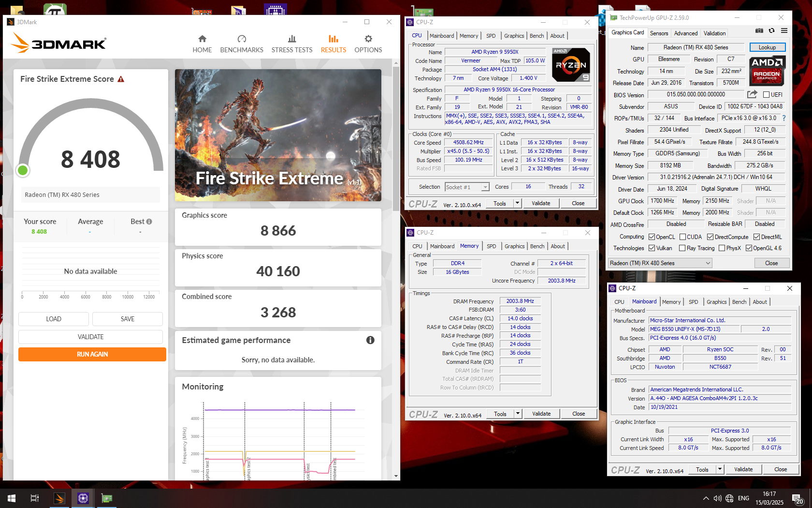Screen dimensions: 812x508
Task: Open the Socket #1 selection dropdown
Action: (467, 187)
